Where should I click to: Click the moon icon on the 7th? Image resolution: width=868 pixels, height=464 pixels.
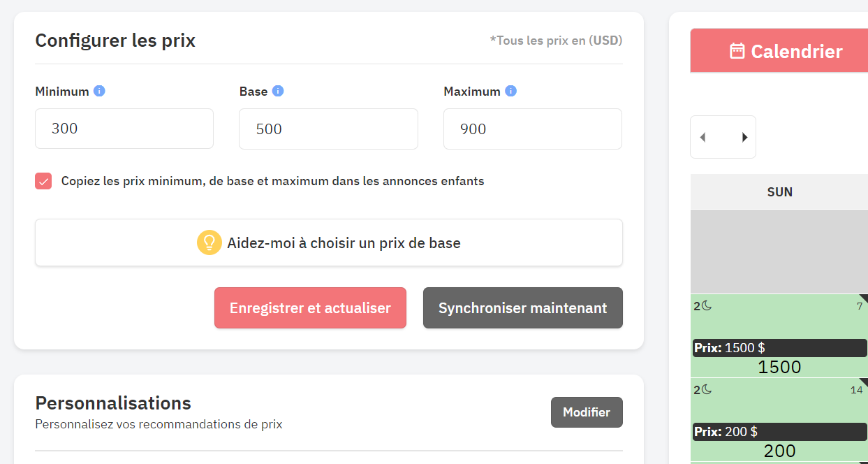coord(707,306)
